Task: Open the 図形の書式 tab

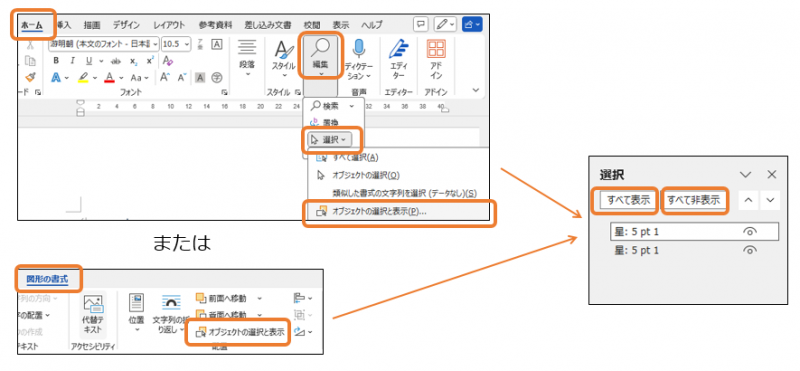Action: (47, 279)
